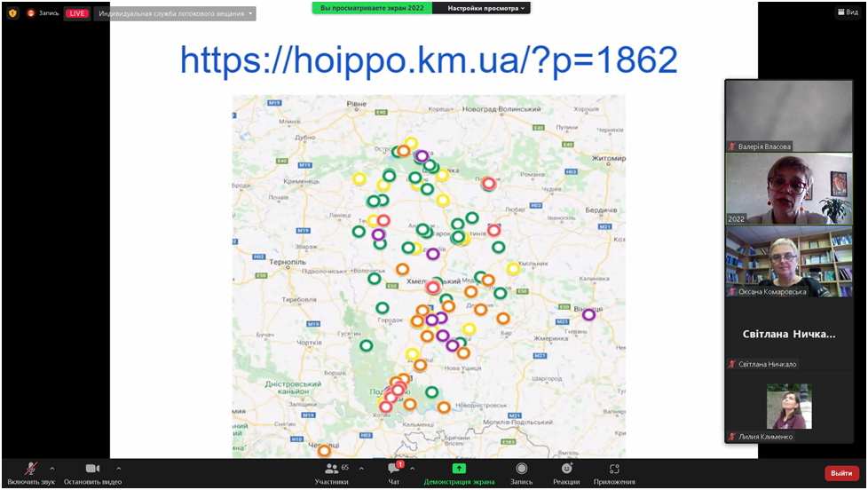Click the Дністровський каньйон label
The width and height of the screenshot is (868, 490).
[x=293, y=388]
